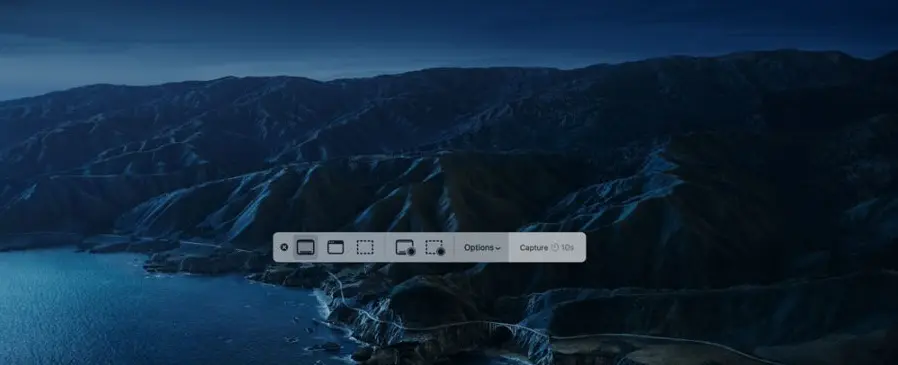
Task: Switch to dashed-selection video recording mode
Action: 435,248
